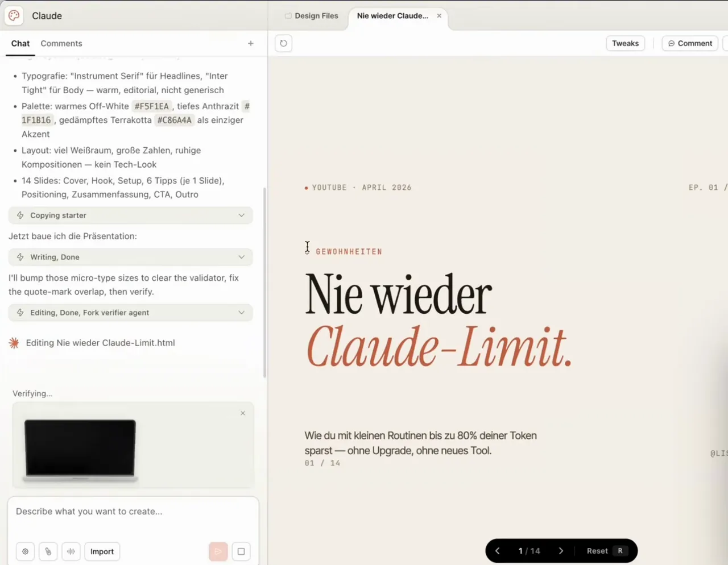This screenshot has width=728, height=565.
Task: Click the chat panel scrollbar
Action: point(264,282)
